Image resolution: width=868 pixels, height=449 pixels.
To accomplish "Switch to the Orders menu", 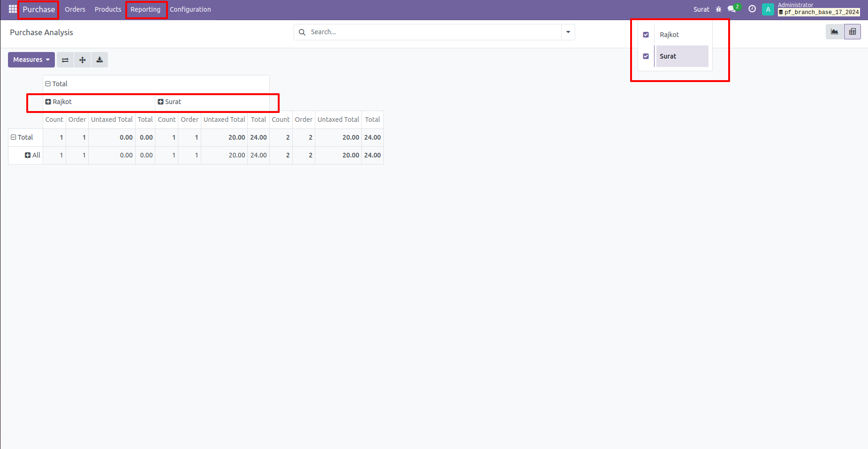I will click(75, 9).
